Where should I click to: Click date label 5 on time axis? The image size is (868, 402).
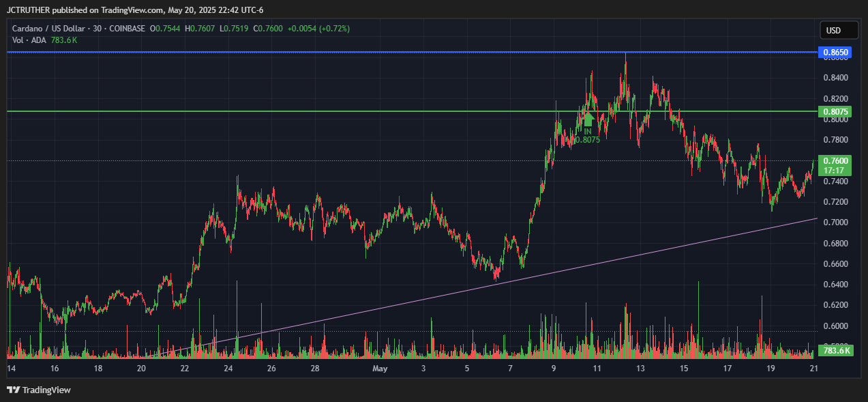(x=467, y=369)
